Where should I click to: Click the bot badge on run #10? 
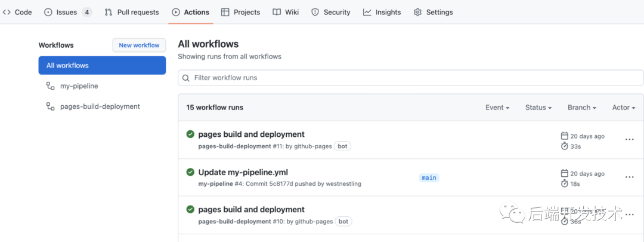343,222
